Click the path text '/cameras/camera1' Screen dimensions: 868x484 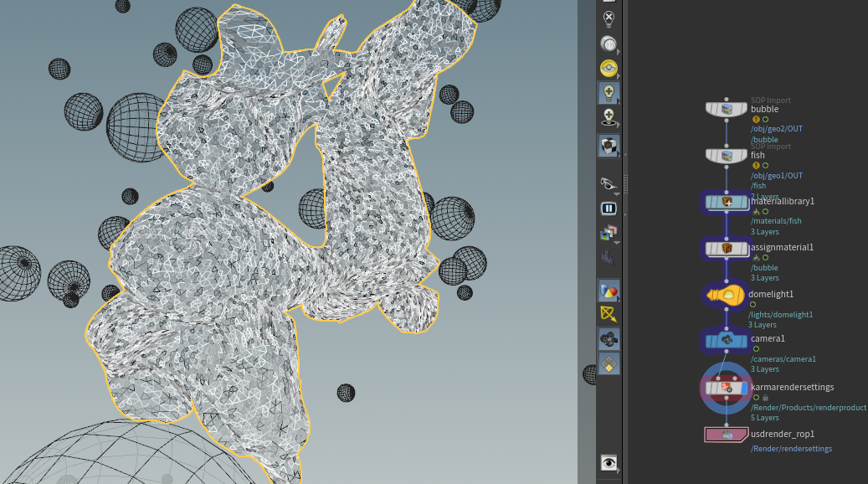pyautogui.click(x=783, y=359)
